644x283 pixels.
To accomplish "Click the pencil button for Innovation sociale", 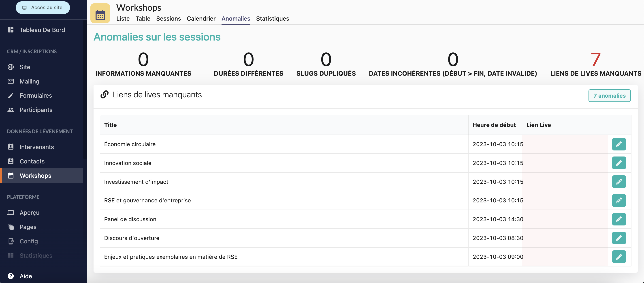I will [x=618, y=163].
